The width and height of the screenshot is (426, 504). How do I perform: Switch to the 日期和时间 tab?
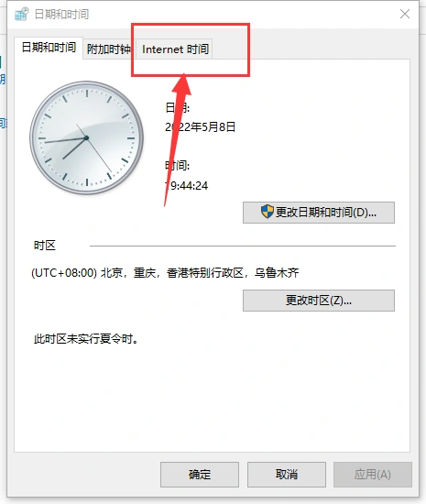tap(49, 48)
